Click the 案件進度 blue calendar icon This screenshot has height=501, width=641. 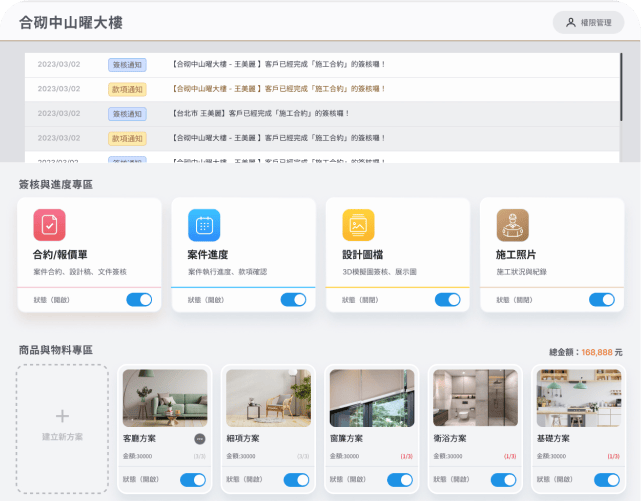pos(203,224)
